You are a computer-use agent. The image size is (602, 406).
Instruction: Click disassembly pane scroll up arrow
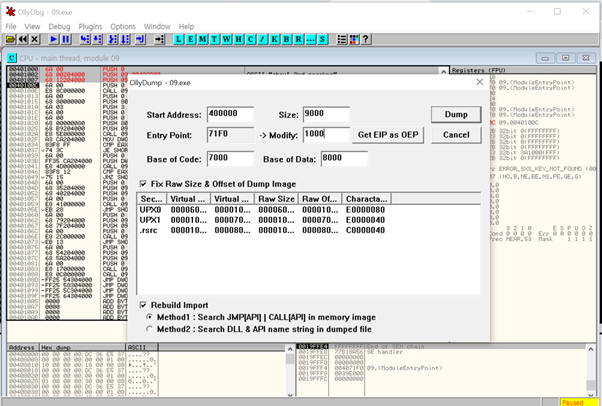click(x=443, y=71)
